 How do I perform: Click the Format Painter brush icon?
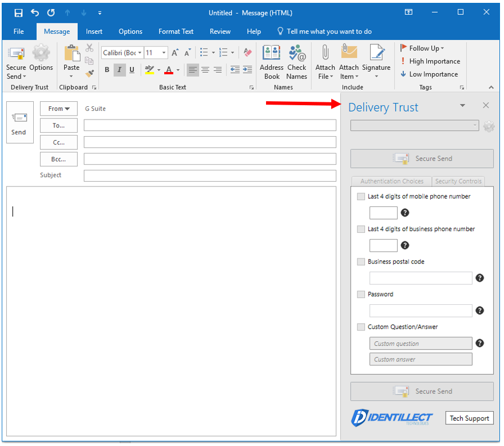pos(90,73)
